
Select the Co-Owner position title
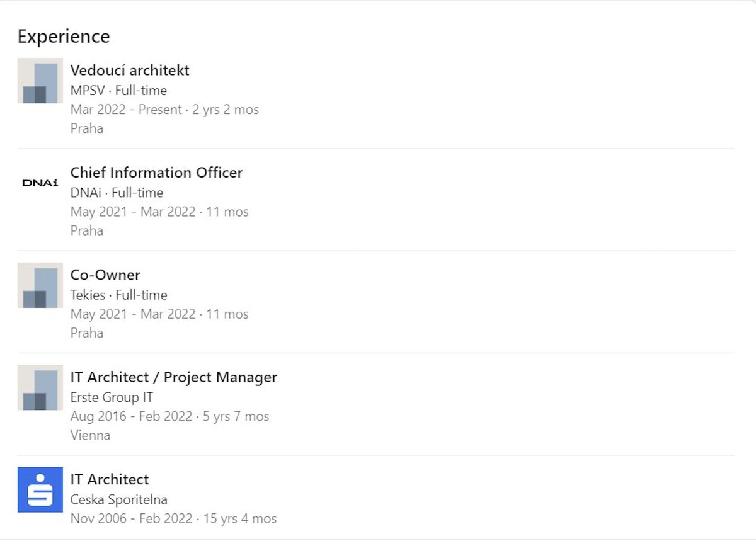[x=105, y=275]
